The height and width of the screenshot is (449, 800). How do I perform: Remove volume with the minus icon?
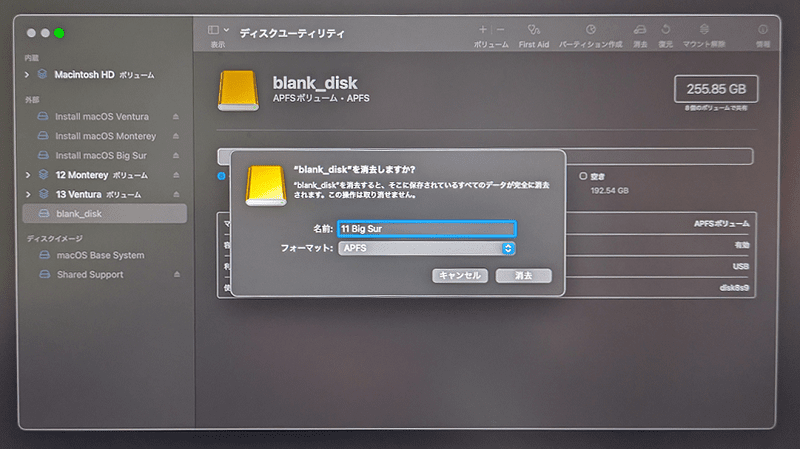(x=501, y=30)
